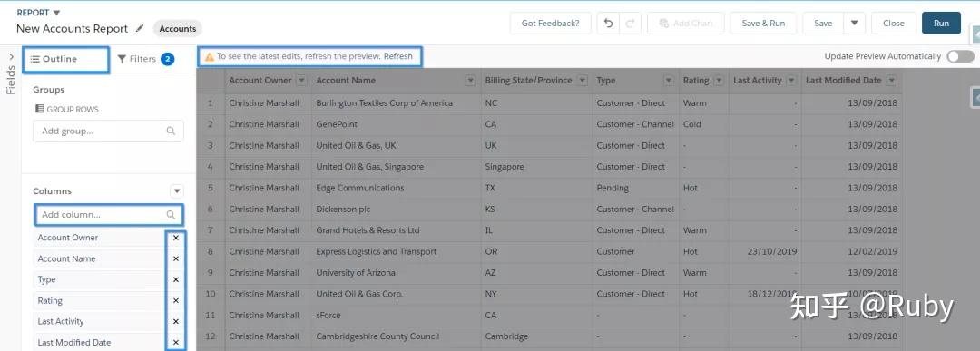Open the Save options dropdown arrow
Screen dimensions: 980x351
[x=854, y=23]
